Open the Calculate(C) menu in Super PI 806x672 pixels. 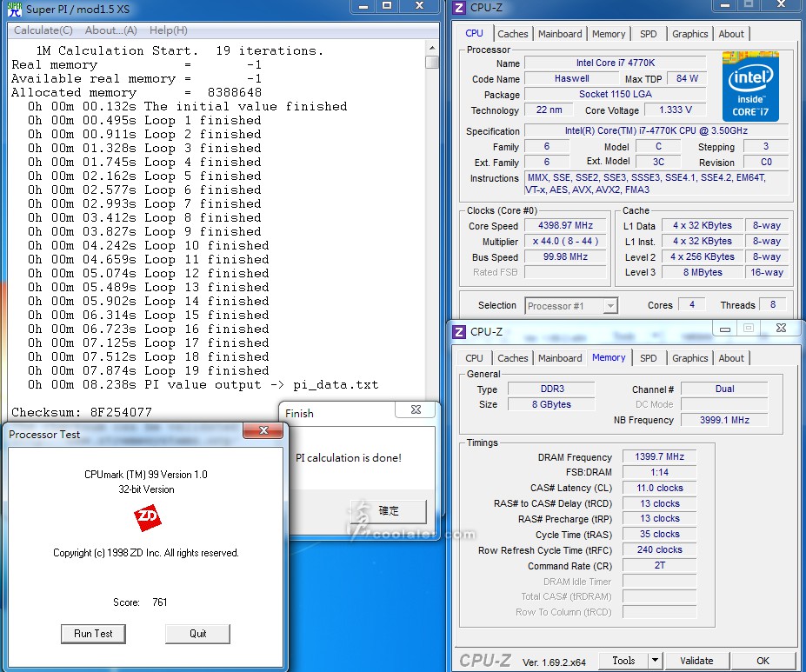coord(43,30)
